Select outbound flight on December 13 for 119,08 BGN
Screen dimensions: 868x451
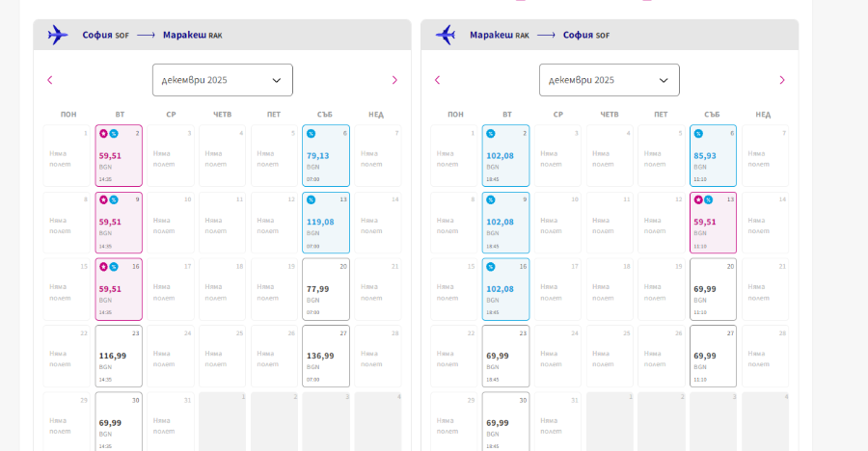(326, 223)
